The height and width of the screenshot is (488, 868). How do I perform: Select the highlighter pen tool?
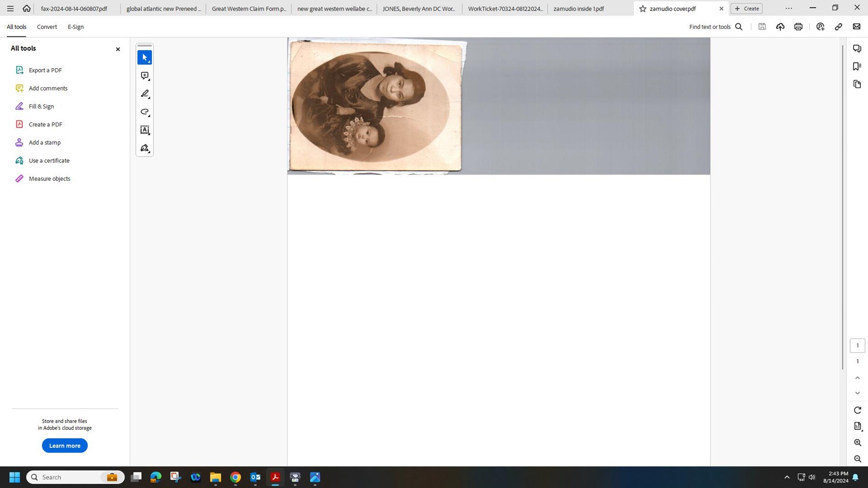(x=145, y=94)
